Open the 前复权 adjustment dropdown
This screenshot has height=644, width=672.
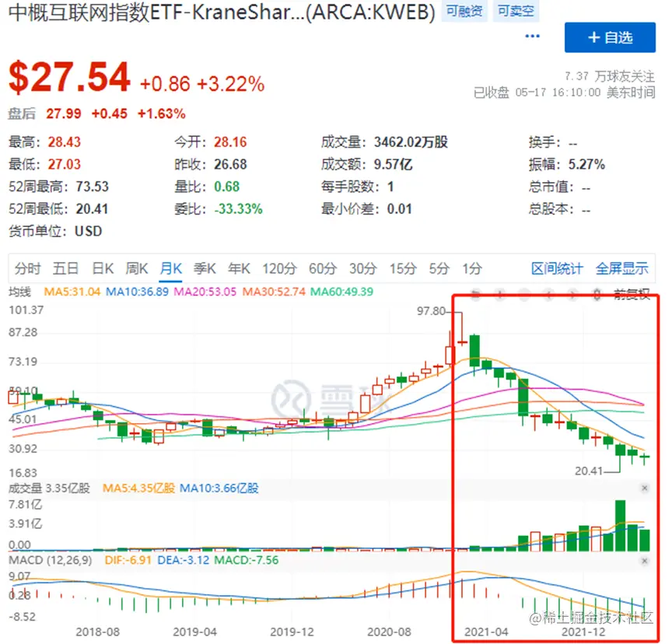[632, 294]
